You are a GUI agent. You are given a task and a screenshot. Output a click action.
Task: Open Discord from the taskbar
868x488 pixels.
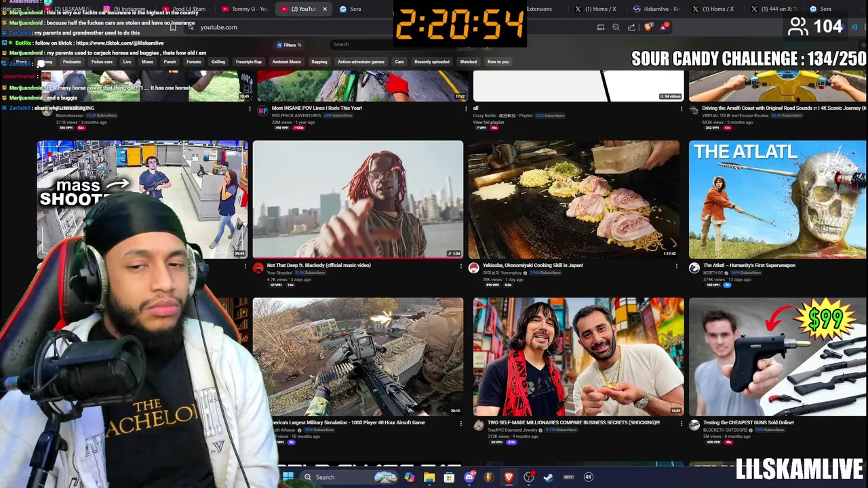pos(469,477)
